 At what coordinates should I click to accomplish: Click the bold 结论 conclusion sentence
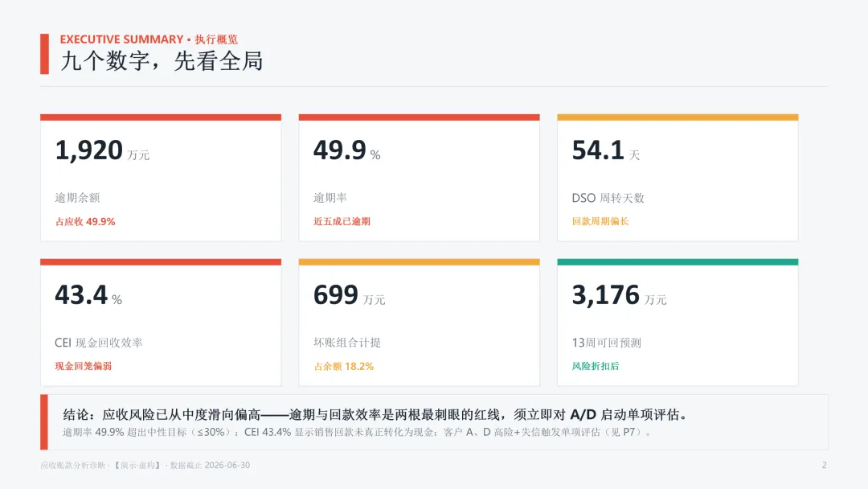point(375,414)
